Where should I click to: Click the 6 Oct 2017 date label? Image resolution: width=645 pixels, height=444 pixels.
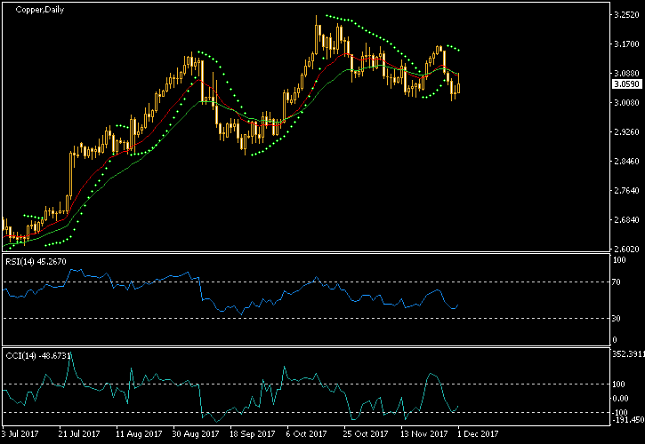tap(306, 434)
